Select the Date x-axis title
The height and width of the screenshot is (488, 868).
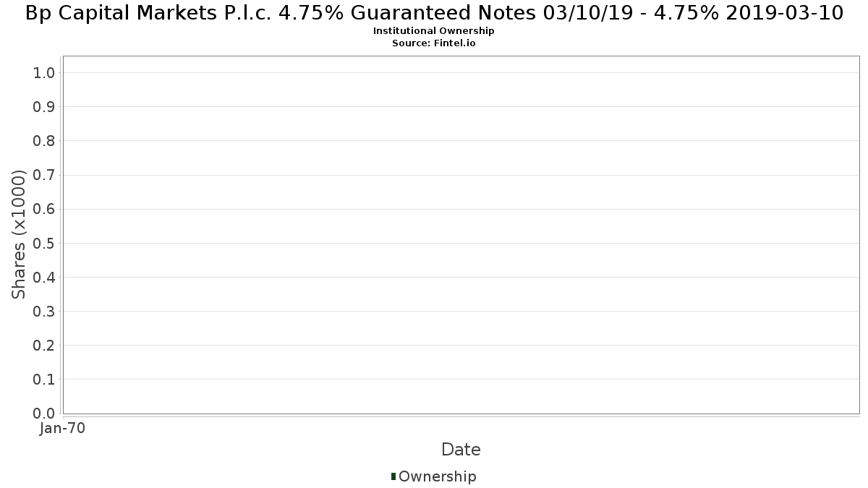461,450
